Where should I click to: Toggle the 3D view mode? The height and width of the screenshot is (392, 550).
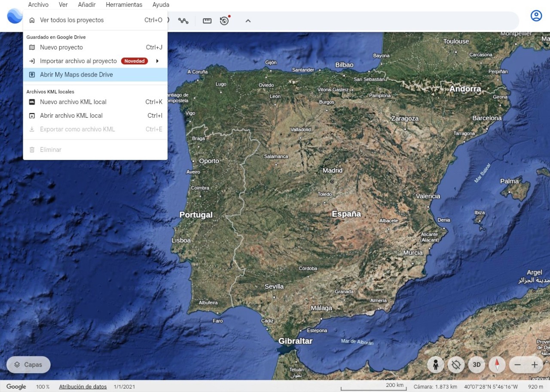pyautogui.click(x=477, y=365)
